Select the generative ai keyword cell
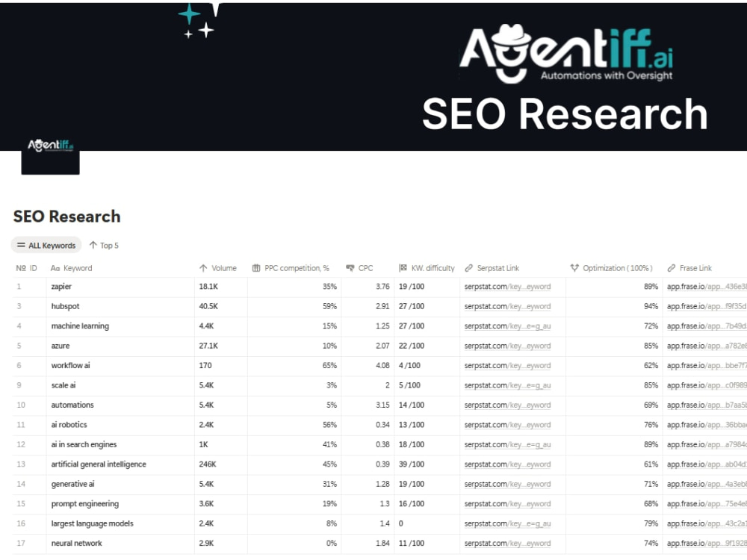This screenshot has height=560, width=747. coord(120,485)
